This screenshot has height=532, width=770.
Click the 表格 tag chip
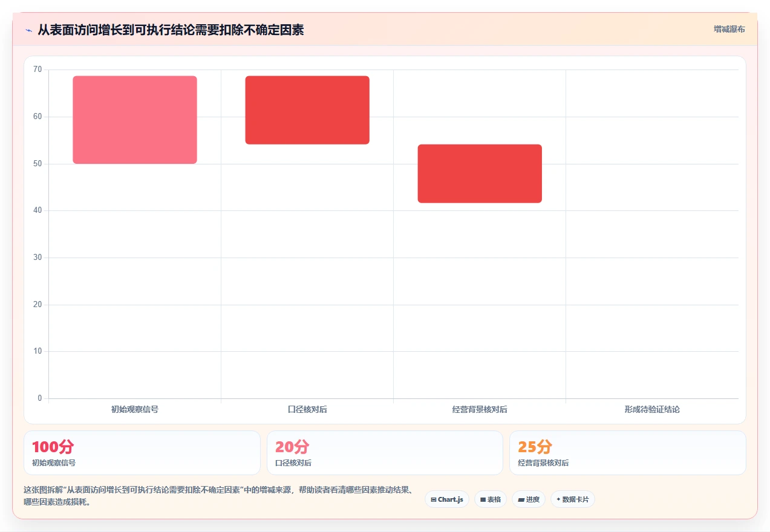pos(491,499)
